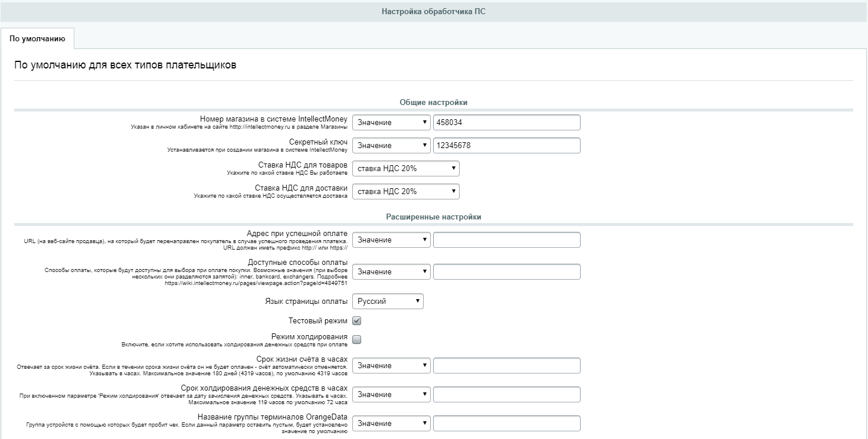Click the Срок жизни счёта input field

506,365
